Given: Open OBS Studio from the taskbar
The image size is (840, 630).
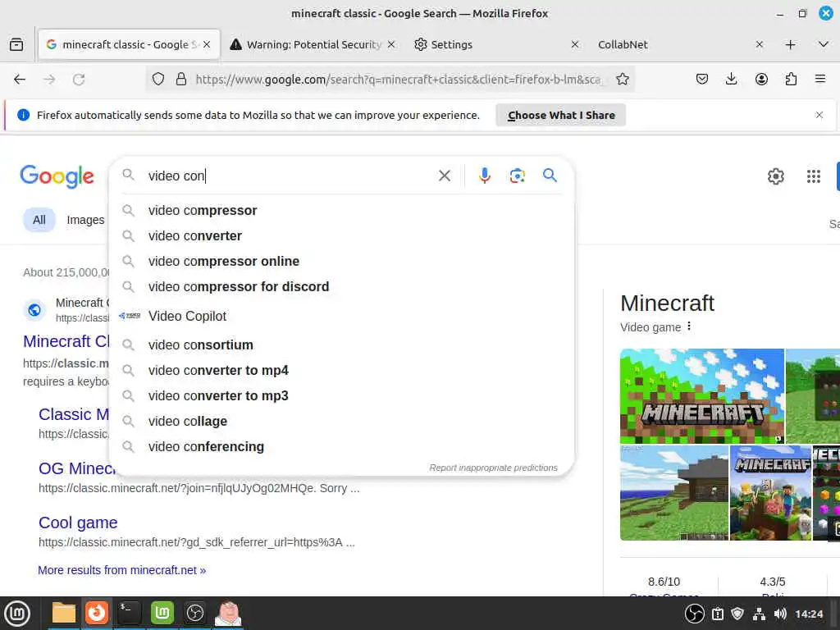Looking at the screenshot, I should 195,613.
